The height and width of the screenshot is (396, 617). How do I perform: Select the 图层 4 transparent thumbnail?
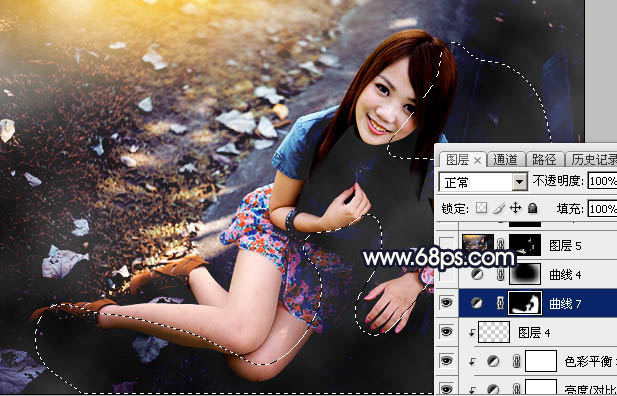(493, 332)
